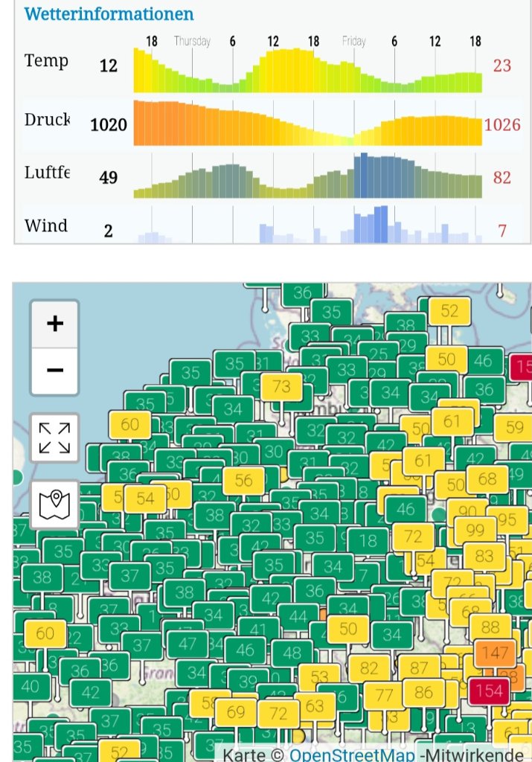Click the Wind row bar chart
This screenshot has height=762, width=532.
tap(307, 225)
